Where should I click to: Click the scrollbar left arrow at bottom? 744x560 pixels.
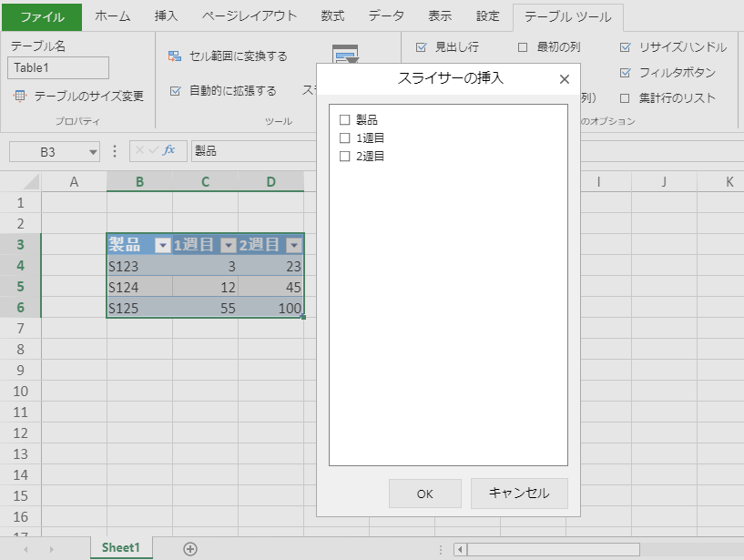(x=461, y=549)
